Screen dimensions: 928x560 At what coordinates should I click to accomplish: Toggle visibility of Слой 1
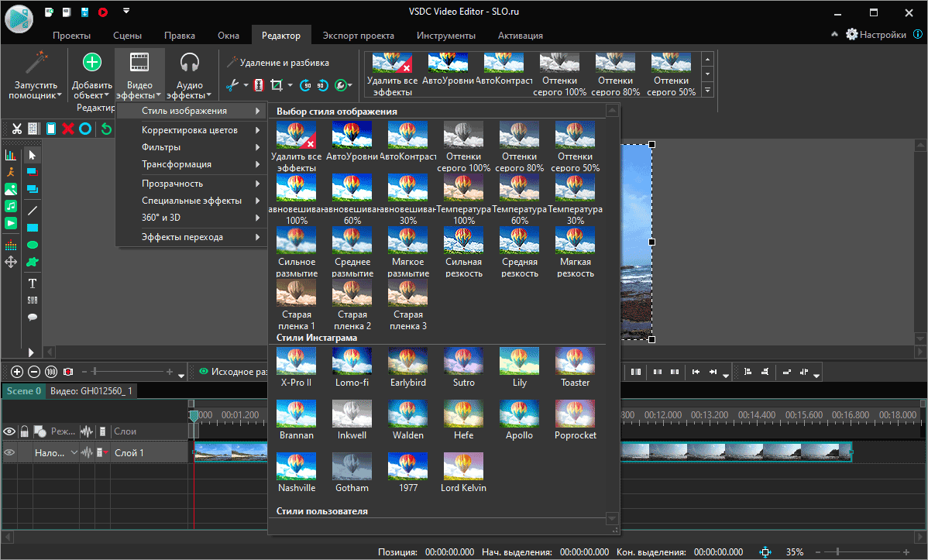click(x=9, y=453)
